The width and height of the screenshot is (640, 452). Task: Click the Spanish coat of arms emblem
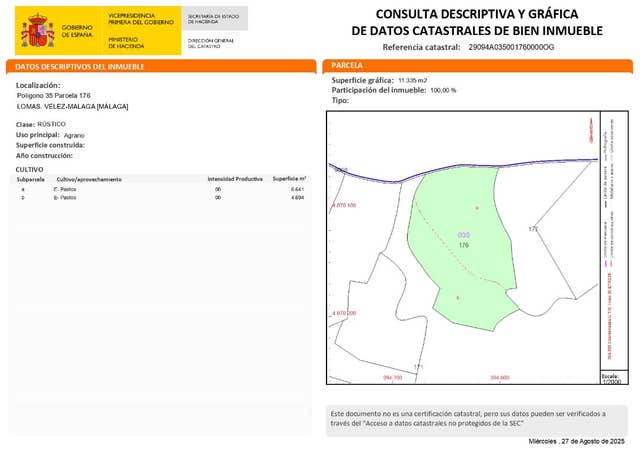point(38,30)
